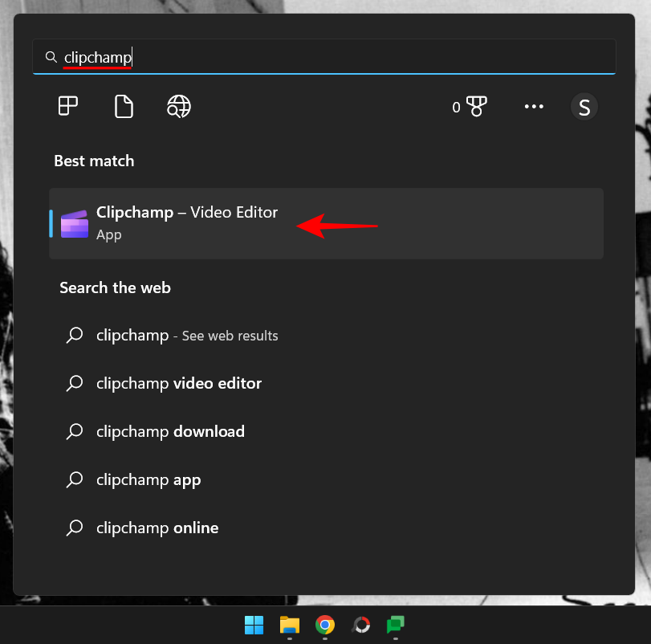
Task: Open the more options ellipsis menu
Action: coord(534,106)
